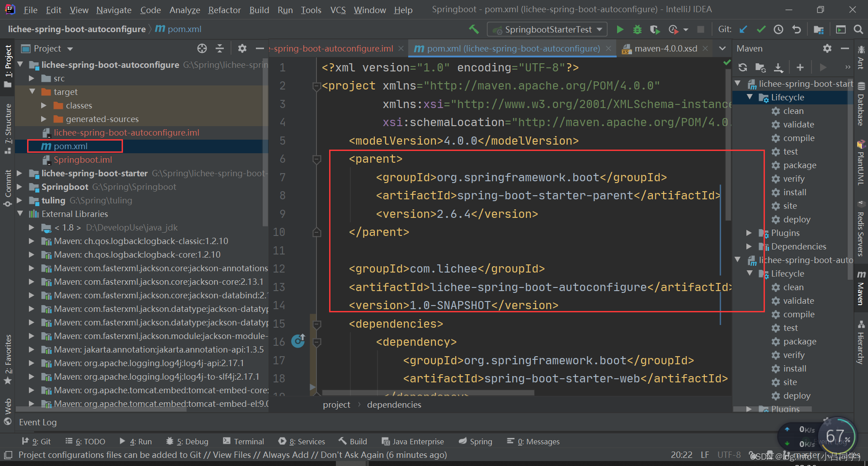Click Collapse All icon in Project panel

[220, 48]
